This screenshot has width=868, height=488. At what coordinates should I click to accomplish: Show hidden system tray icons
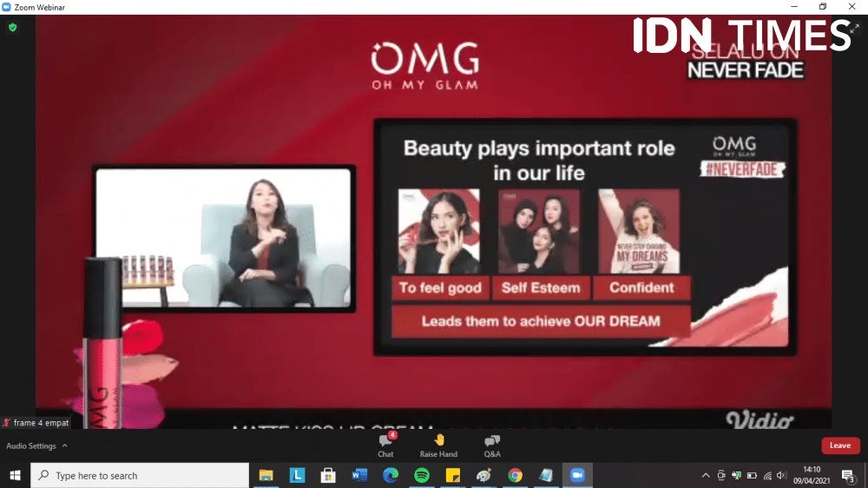(706, 476)
